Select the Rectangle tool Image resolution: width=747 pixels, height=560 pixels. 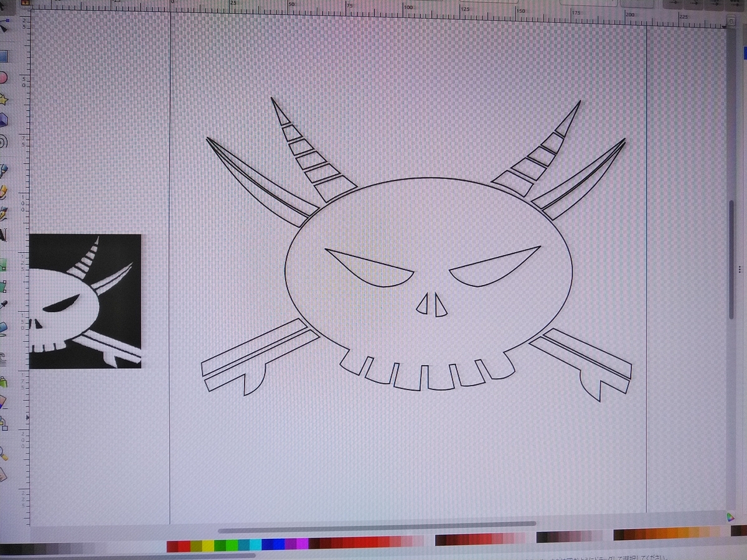pos(3,57)
